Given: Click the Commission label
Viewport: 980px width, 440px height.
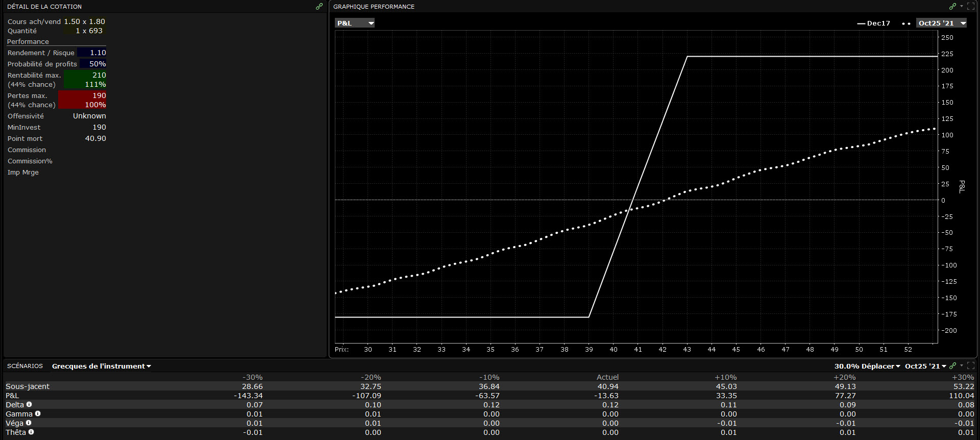Looking at the screenshot, I should coord(27,150).
